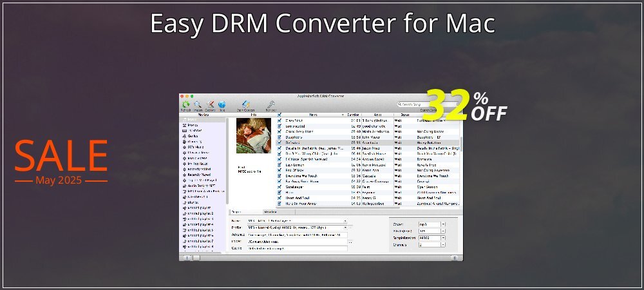This screenshot has height=290, width=644.
Task: Select the Far Away From Home row
Action: (368, 181)
